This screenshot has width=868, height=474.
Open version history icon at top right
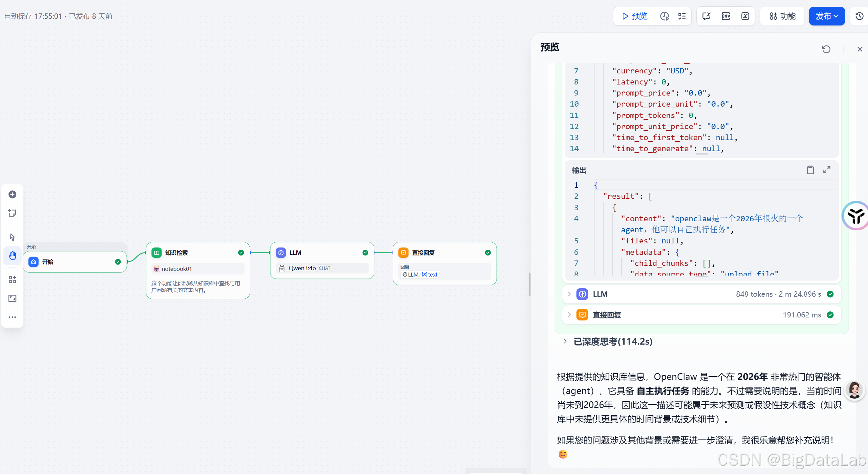pos(860,16)
